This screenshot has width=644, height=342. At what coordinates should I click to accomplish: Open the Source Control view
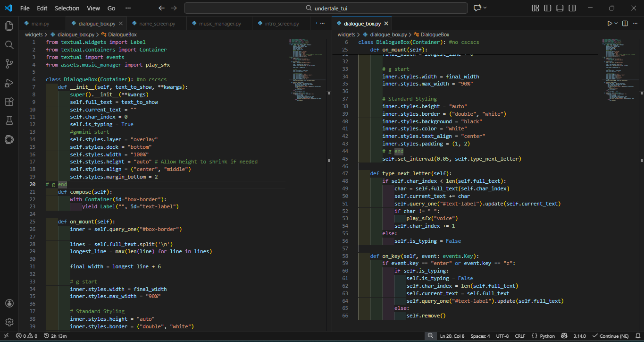click(x=9, y=64)
